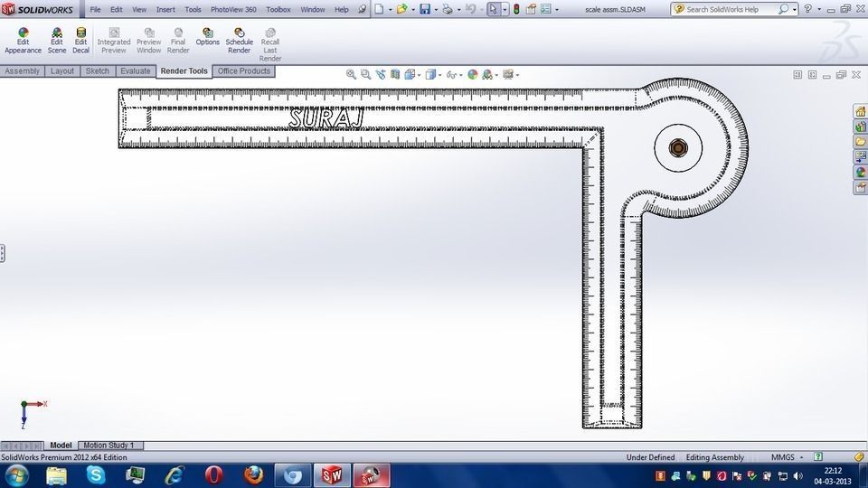Viewport: 868px width, 488px height.
Task: Open the MMGS unit system dropdown
Action: [x=787, y=457]
